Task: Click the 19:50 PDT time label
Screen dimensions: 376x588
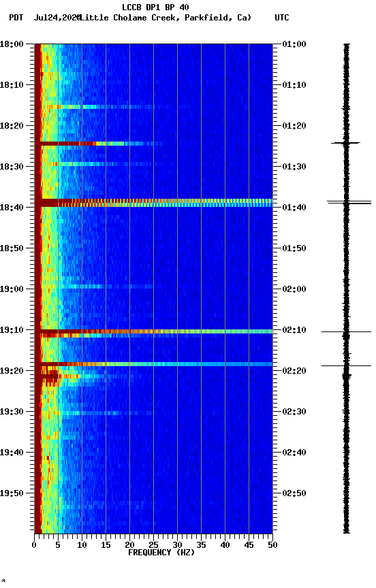Action: pos(12,493)
